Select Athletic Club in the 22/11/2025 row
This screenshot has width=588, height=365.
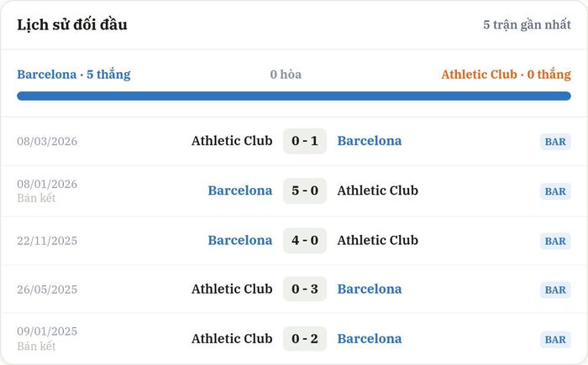pyautogui.click(x=378, y=240)
